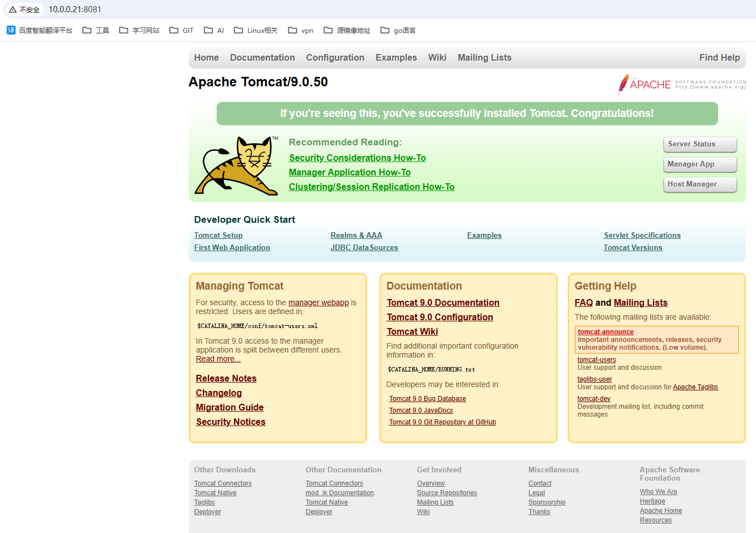The image size is (756, 533).
Task: Open mod_jk Documentation footer link
Action: 339,493
